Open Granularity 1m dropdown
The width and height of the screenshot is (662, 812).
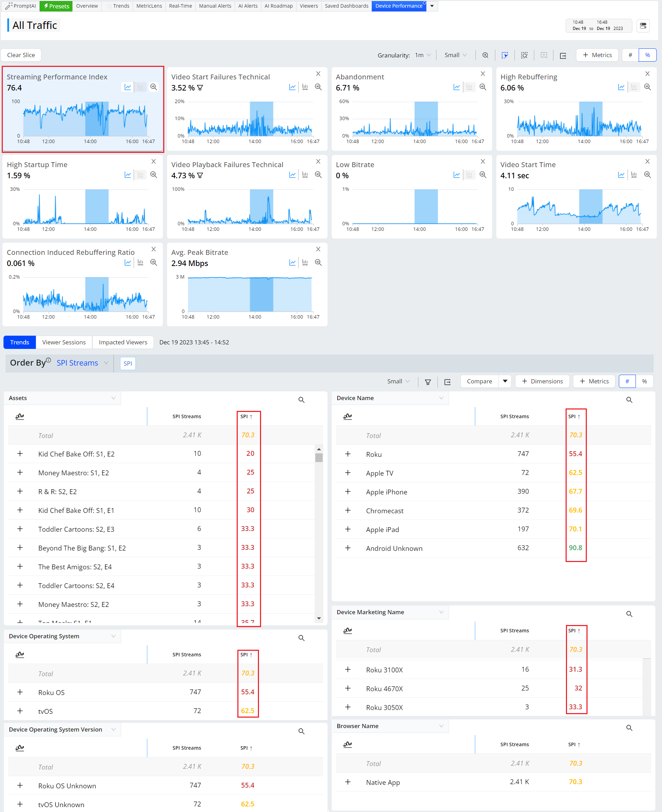click(423, 55)
